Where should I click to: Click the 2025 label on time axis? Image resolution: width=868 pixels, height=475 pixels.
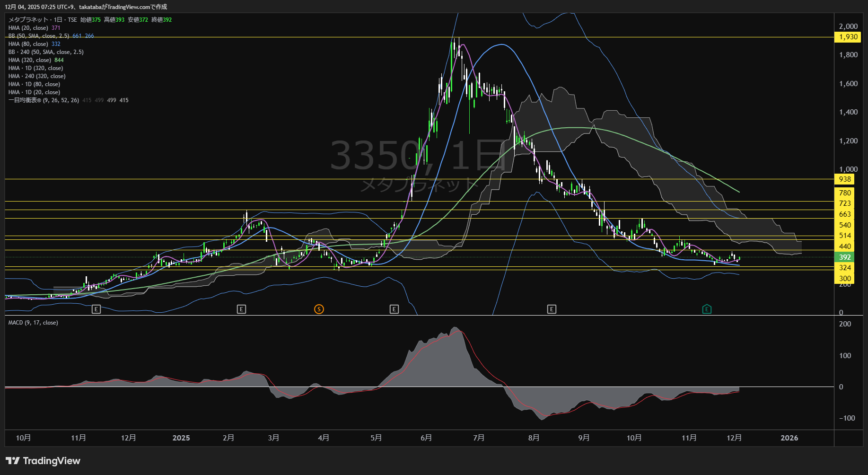181,438
